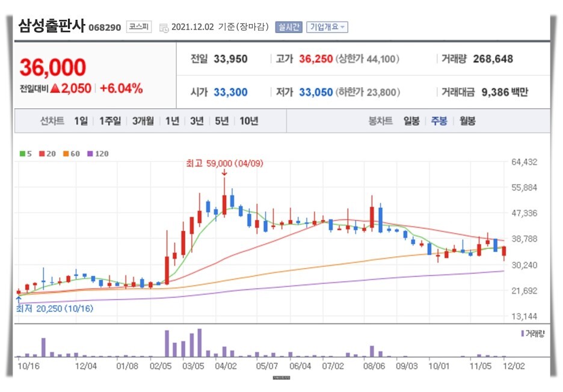The image size is (563, 392).
Task: Click the 13,144 price axis label
Action: [x=525, y=317]
